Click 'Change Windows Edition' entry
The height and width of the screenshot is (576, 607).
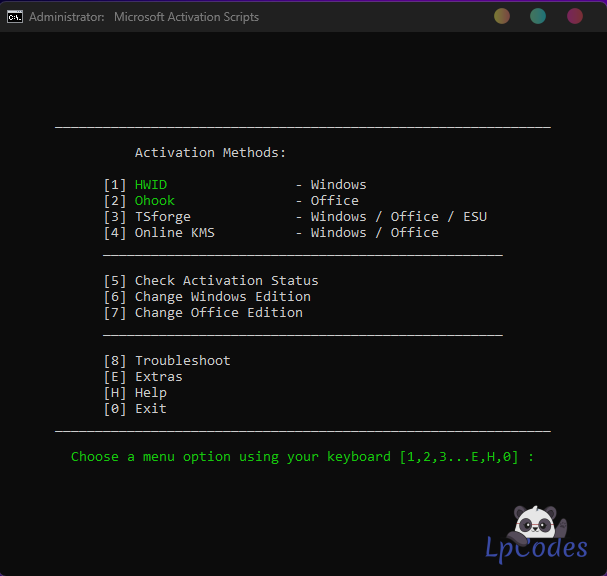pos(223,297)
